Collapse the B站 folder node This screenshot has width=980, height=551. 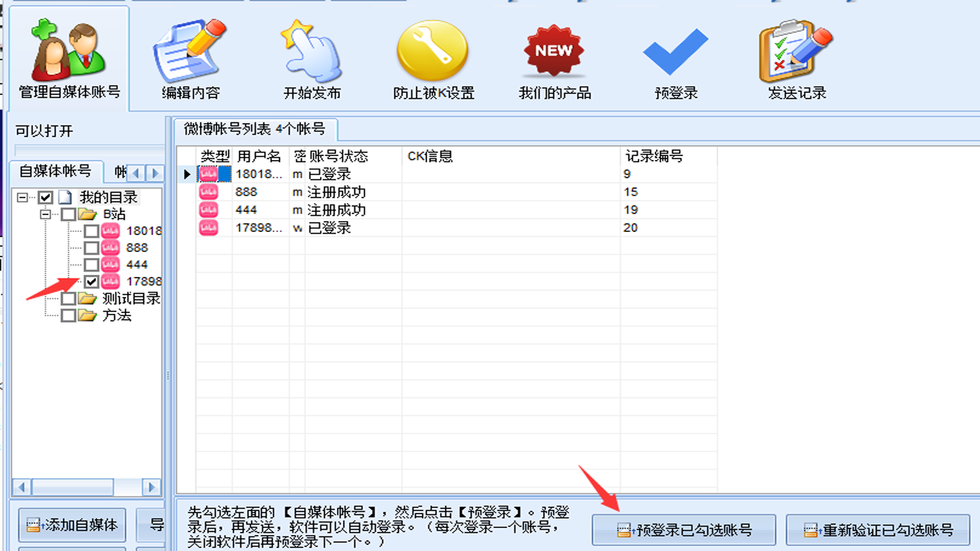tap(46, 214)
